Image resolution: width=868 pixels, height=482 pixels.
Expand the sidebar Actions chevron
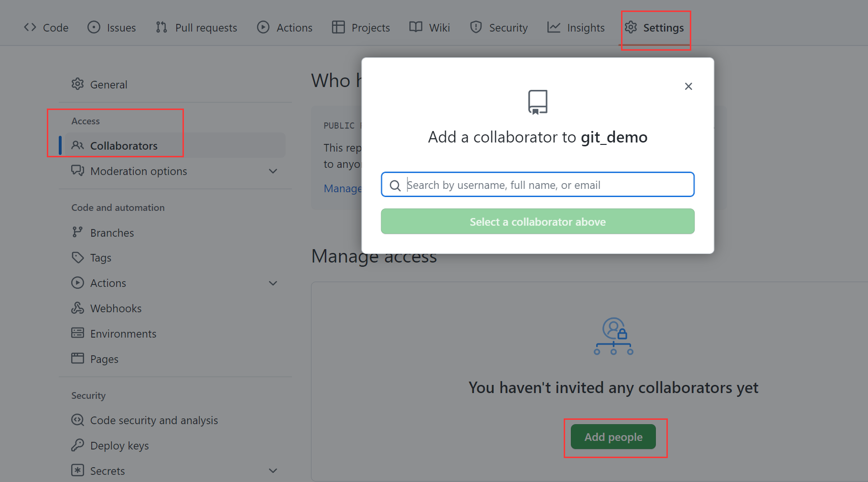(273, 283)
